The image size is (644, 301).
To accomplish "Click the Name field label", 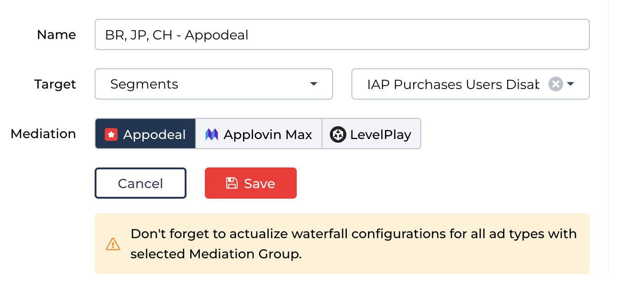I will click(x=56, y=35).
